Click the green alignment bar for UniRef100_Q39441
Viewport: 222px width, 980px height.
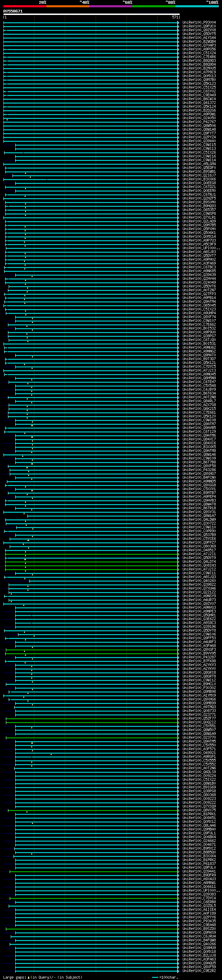click(94, 872)
